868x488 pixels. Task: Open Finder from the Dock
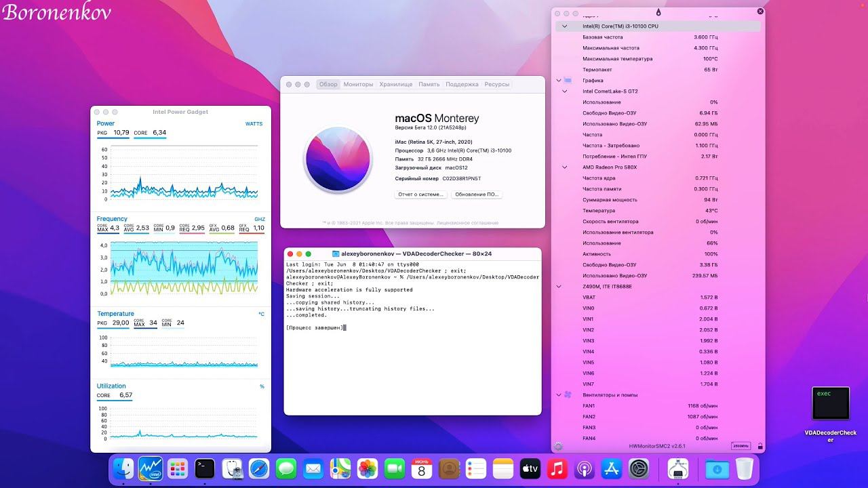123,468
